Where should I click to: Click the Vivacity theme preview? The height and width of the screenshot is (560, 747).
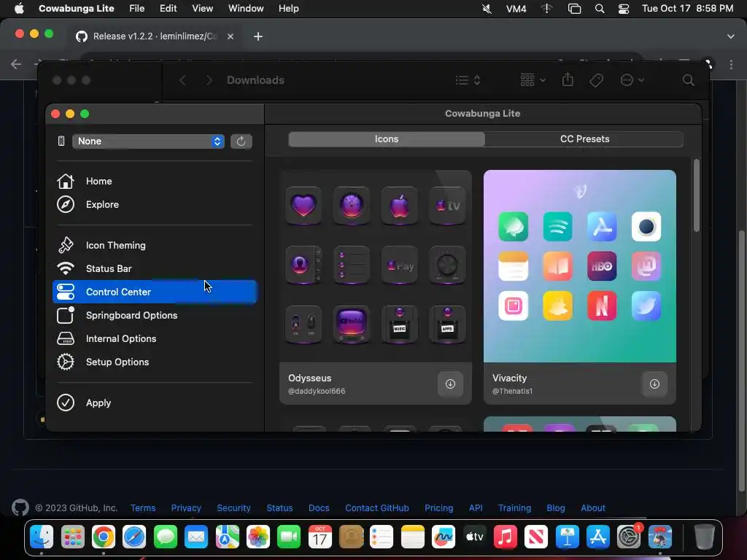(580, 266)
